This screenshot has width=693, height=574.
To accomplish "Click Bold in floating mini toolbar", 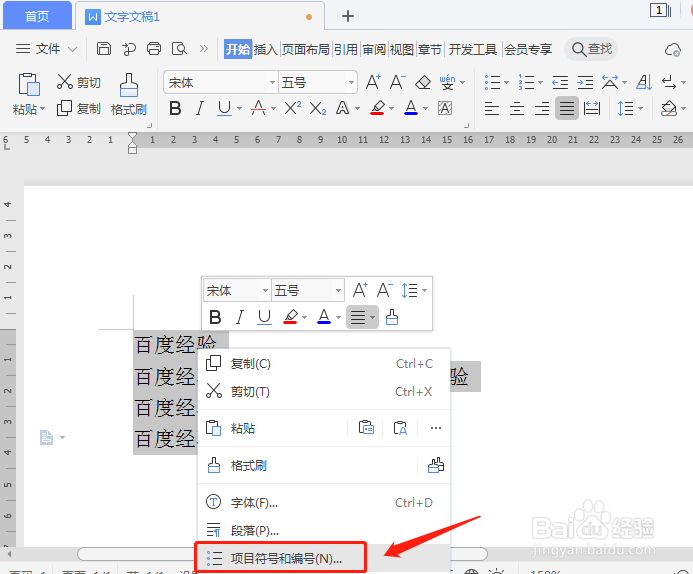I will 215,317.
